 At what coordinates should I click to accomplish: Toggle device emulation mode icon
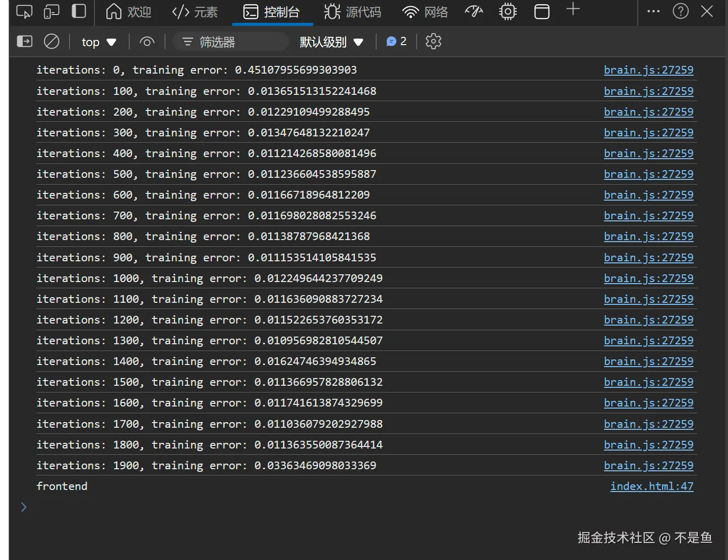[x=51, y=11]
